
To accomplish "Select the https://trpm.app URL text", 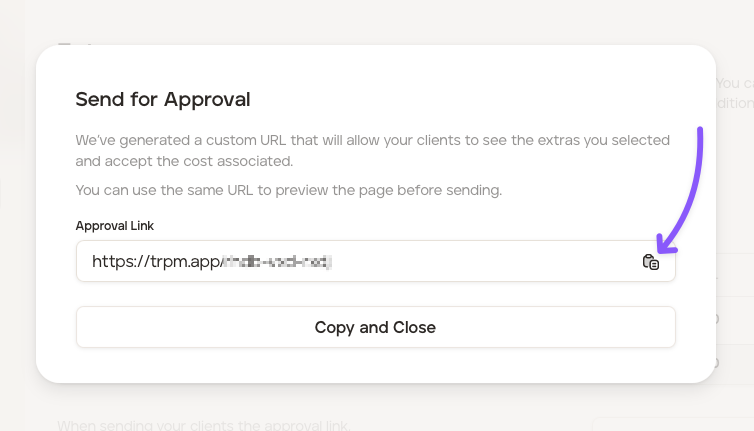I will click(x=156, y=262).
